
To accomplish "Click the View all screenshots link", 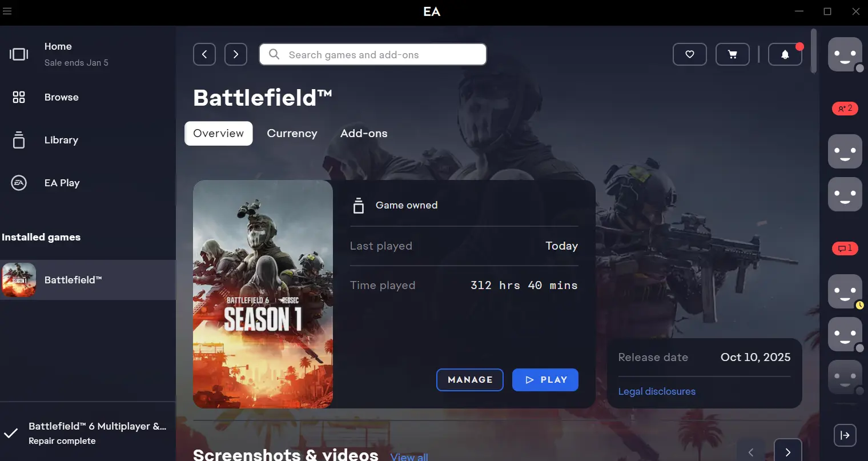I will pyautogui.click(x=409, y=456).
